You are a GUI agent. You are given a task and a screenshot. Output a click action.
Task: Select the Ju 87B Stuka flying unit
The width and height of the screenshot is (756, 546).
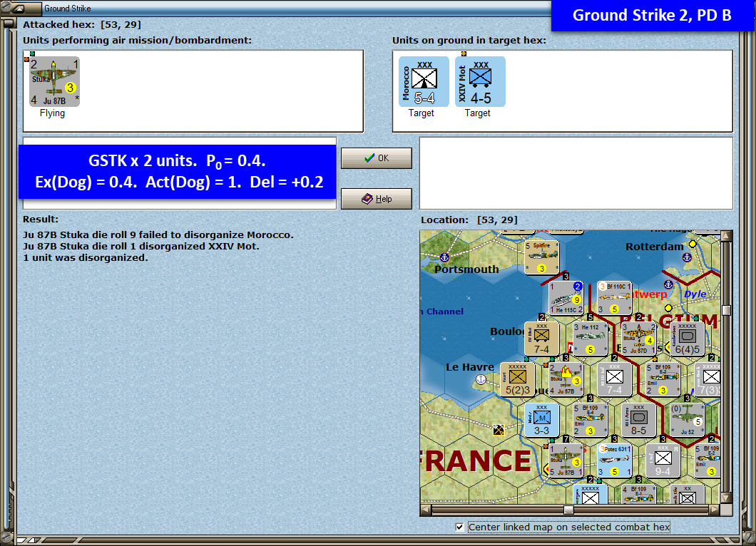click(x=53, y=81)
